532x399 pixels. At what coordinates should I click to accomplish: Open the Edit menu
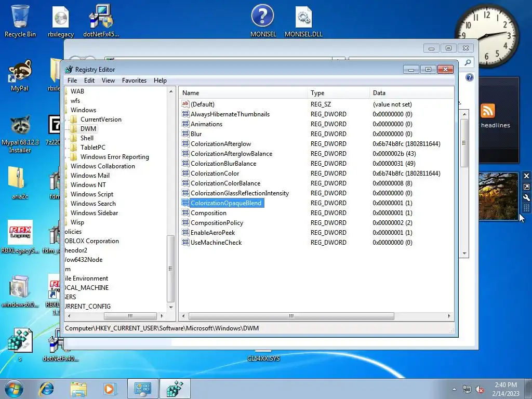point(89,81)
